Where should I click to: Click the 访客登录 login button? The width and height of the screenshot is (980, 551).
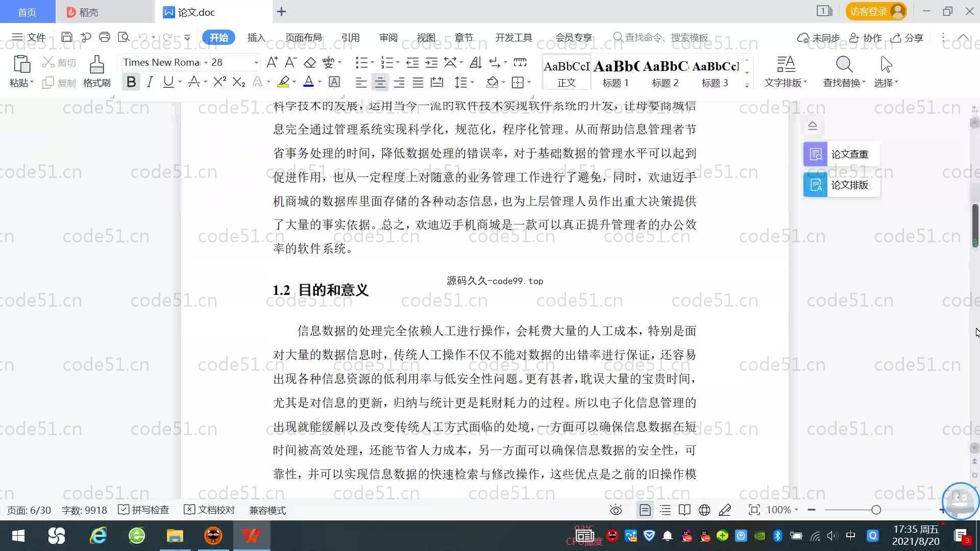click(876, 11)
